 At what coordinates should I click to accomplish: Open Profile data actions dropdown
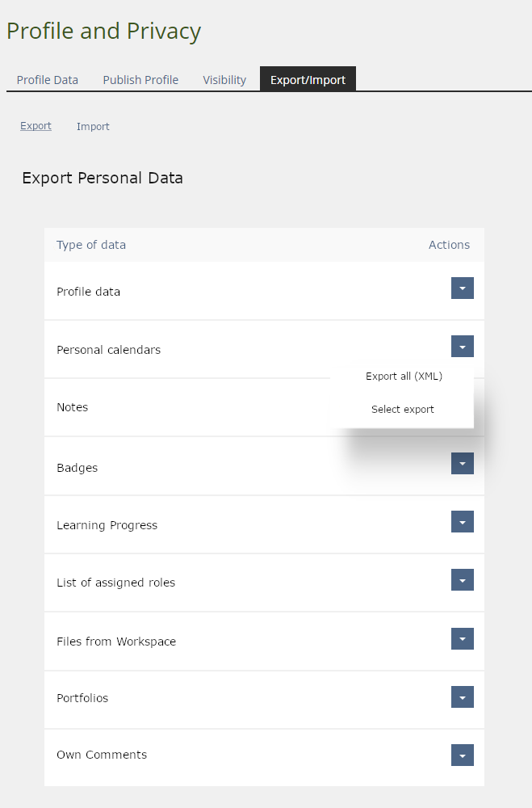coord(462,288)
